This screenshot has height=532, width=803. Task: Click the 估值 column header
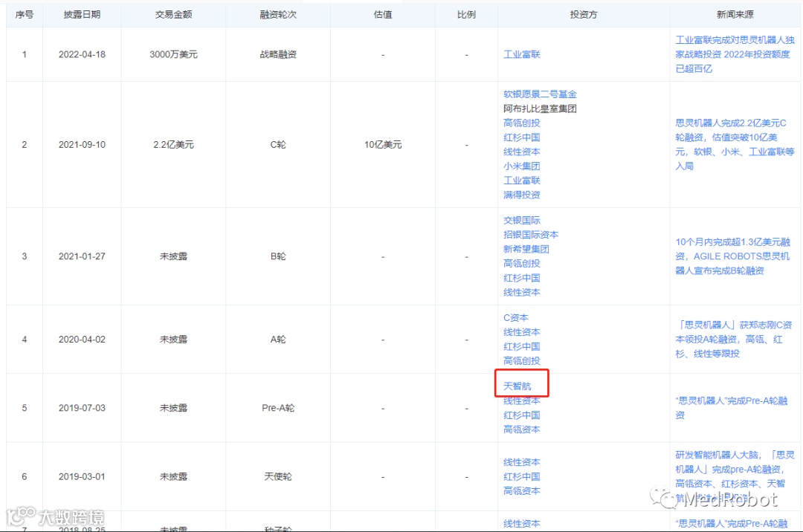(x=383, y=15)
